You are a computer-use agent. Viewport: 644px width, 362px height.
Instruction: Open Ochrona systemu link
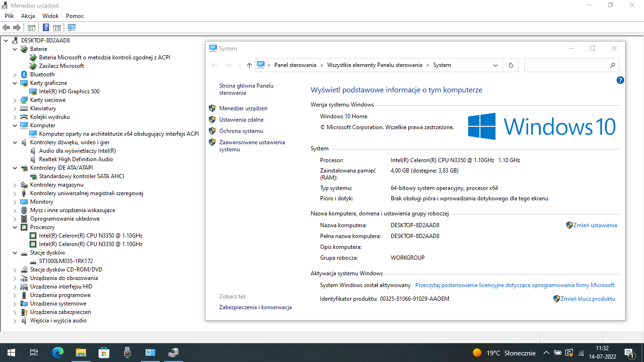(241, 131)
